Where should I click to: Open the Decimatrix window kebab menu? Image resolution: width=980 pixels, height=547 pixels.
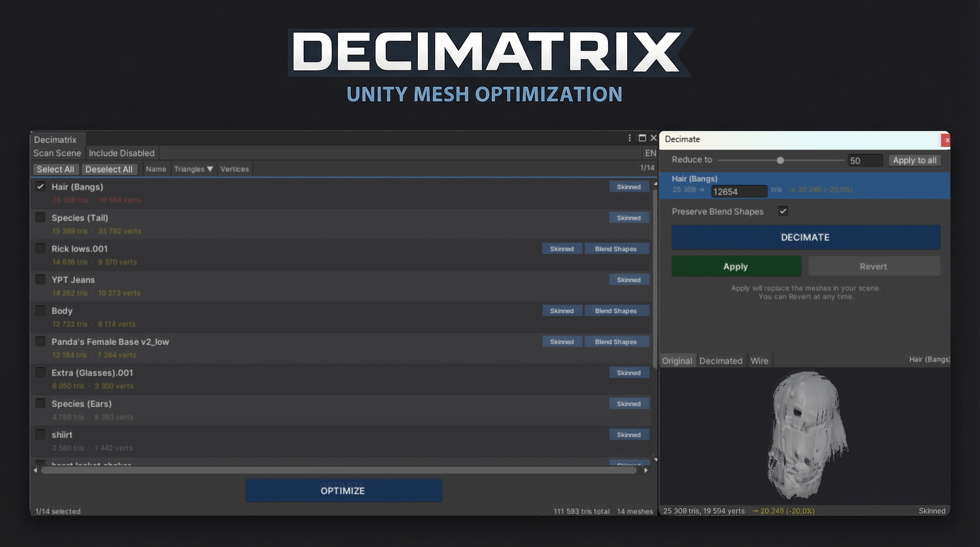click(630, 138)
